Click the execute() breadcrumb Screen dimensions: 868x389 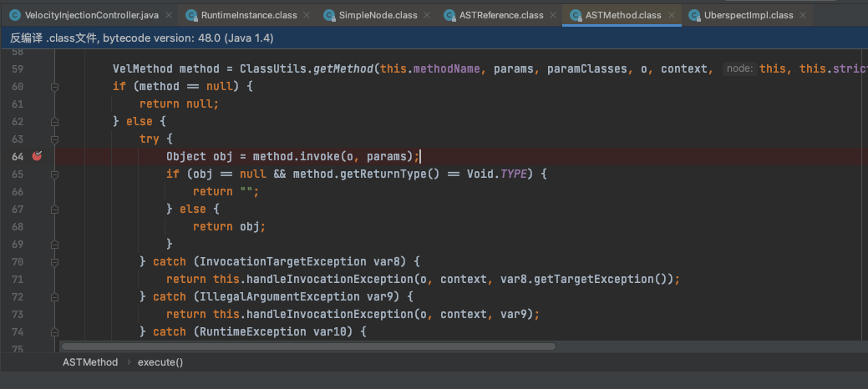tap(160, 362)
